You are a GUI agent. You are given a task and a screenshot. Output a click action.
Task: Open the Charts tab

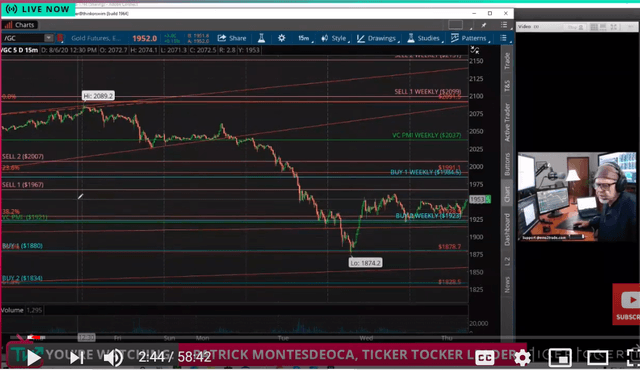20,25
